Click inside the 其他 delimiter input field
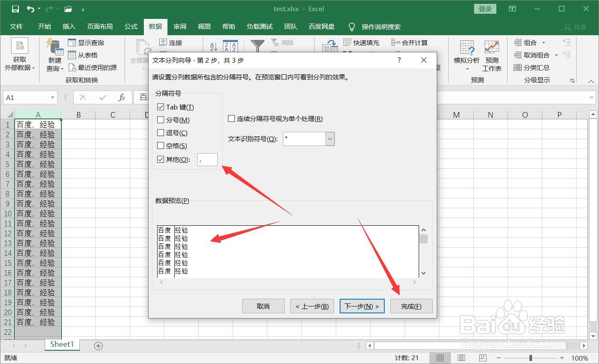This screenshot has height=364, width=599. pos(207,159)
